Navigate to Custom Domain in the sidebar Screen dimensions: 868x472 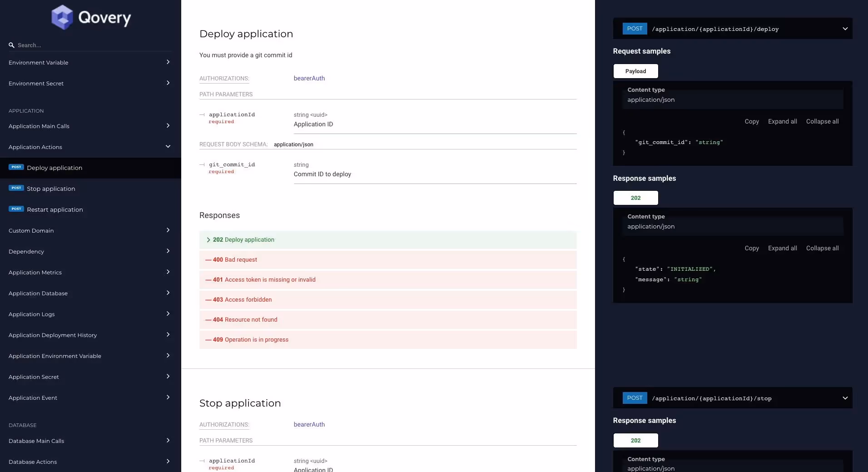point(31,230)
